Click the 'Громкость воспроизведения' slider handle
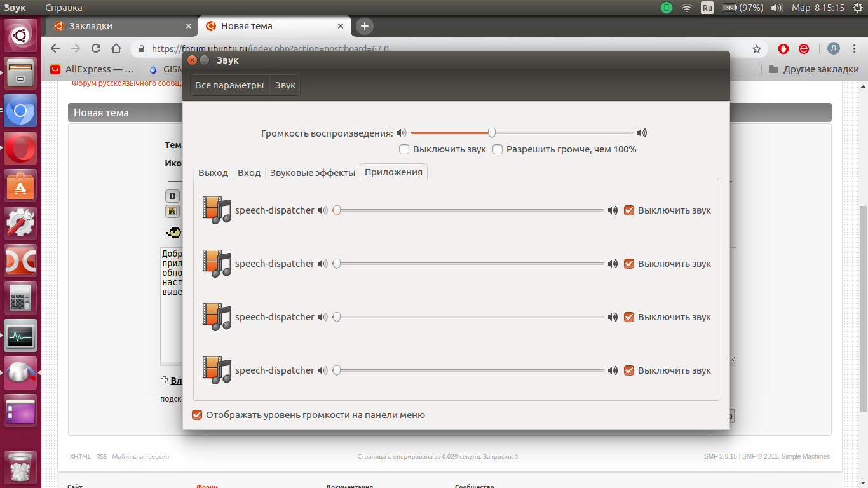Viewport: 868px width, 488px height. point(492,133)
